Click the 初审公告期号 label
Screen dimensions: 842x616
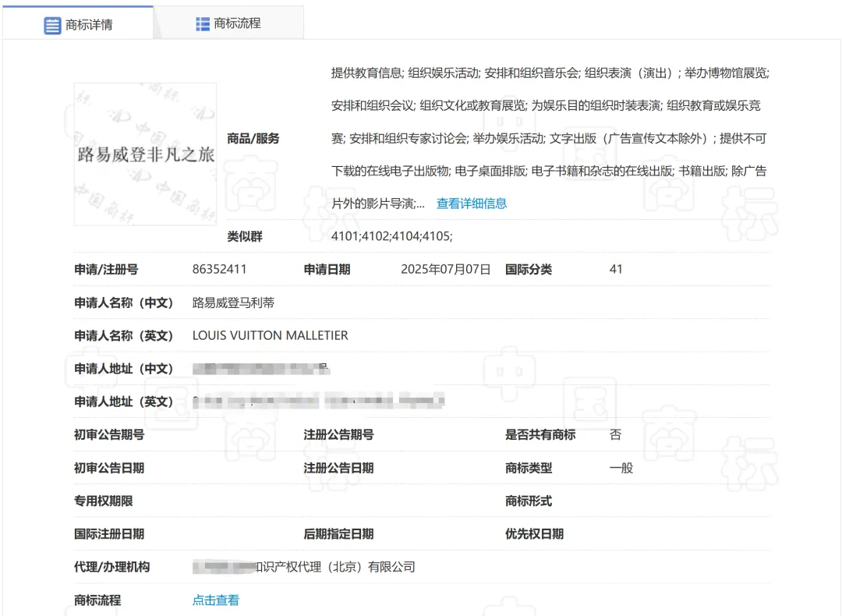click(109, 434)
